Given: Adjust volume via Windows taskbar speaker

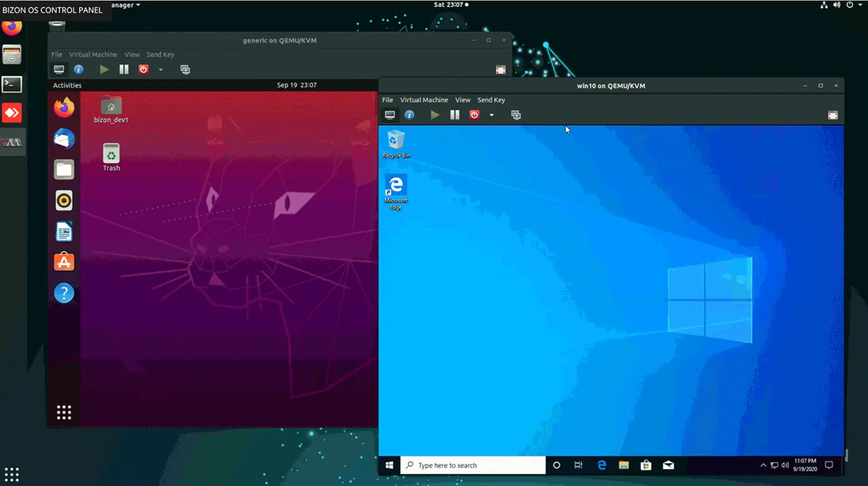Looking at the screenshot, I should 785,465.
